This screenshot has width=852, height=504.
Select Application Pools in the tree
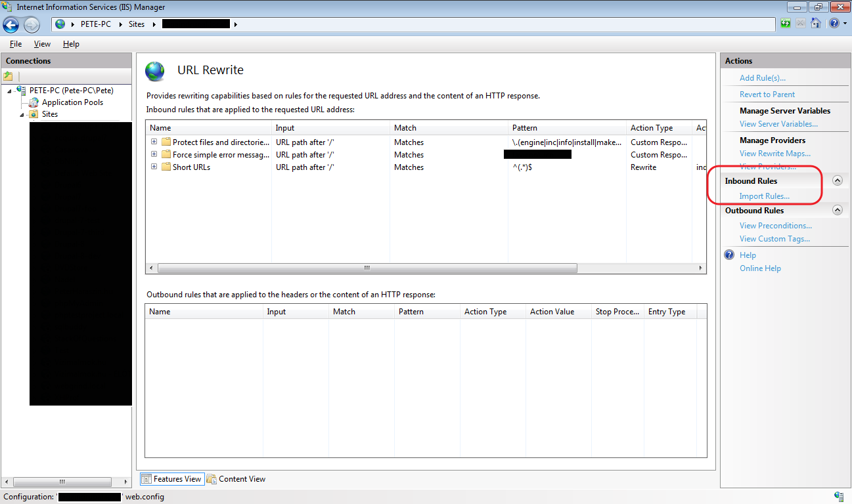(72, 102)
